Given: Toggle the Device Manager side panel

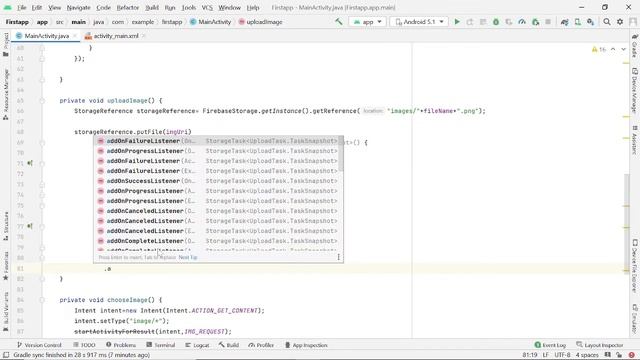Looking at the screenshot, I should point(634,91).
